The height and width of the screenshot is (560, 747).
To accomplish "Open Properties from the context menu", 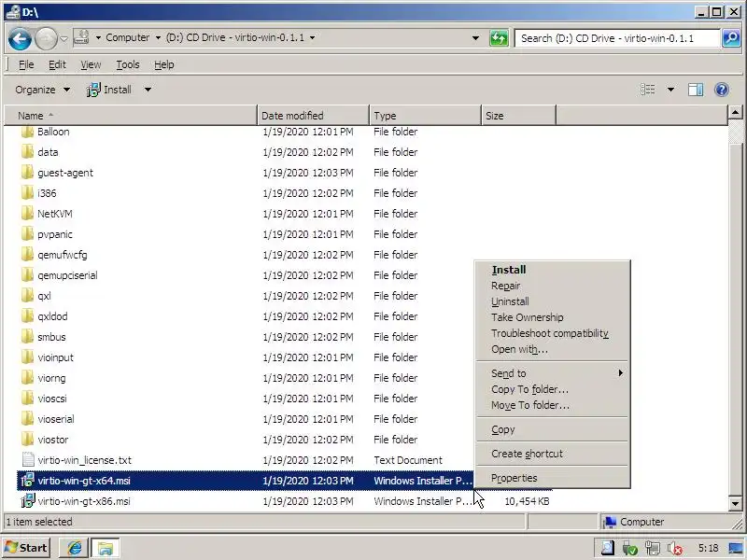I will coord(553,478).
